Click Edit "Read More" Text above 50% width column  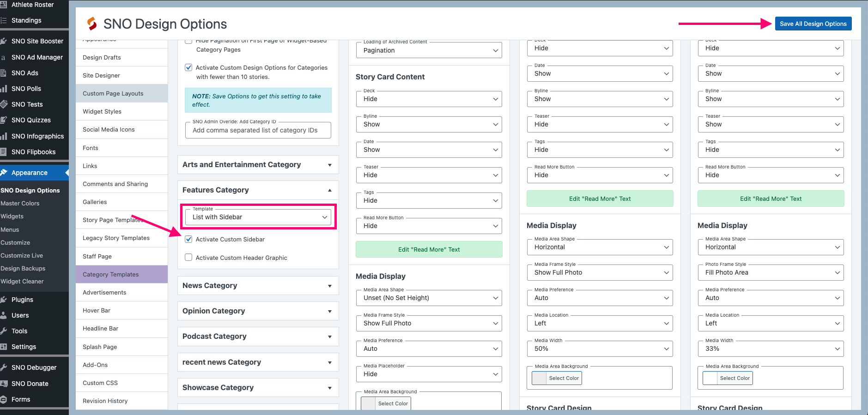[600, 198]
